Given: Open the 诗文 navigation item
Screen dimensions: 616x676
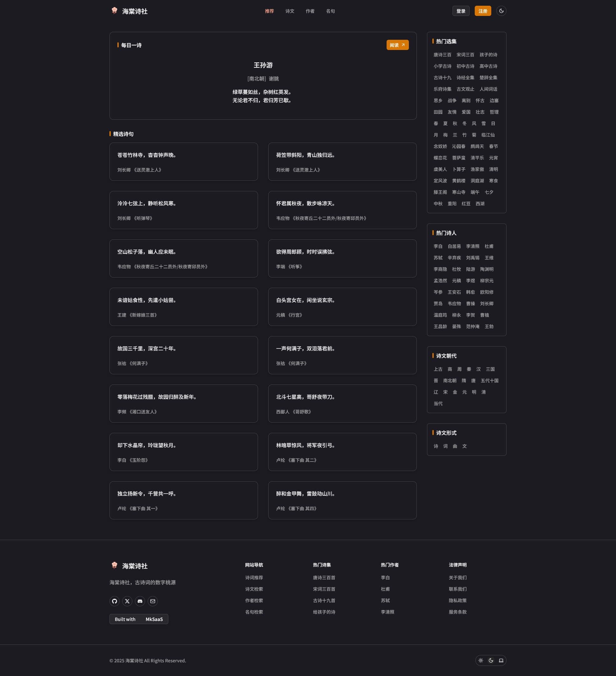Looking at the screenshot, I should point(290,11).
